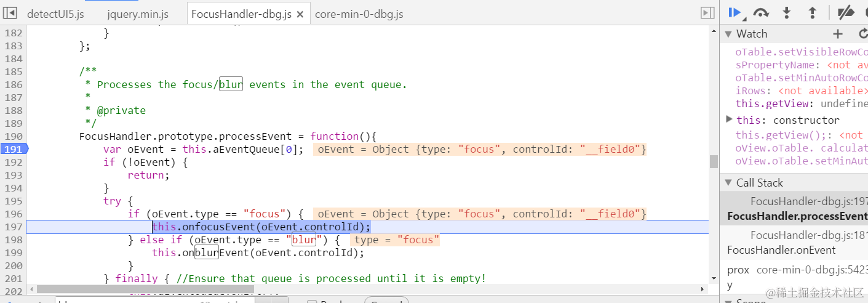868x303 pixels.
Task: Select the FocusHandler.processEvent call stack frame
Action: 794,208
